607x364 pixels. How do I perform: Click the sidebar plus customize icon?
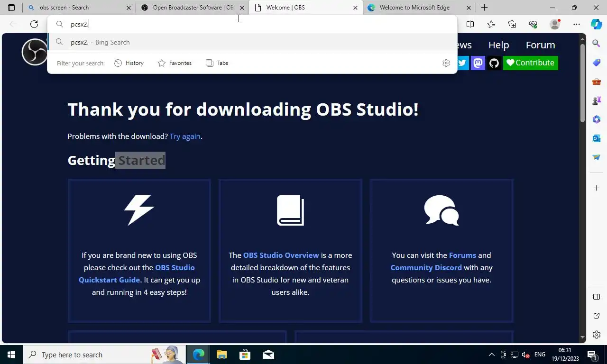point(597,188)
